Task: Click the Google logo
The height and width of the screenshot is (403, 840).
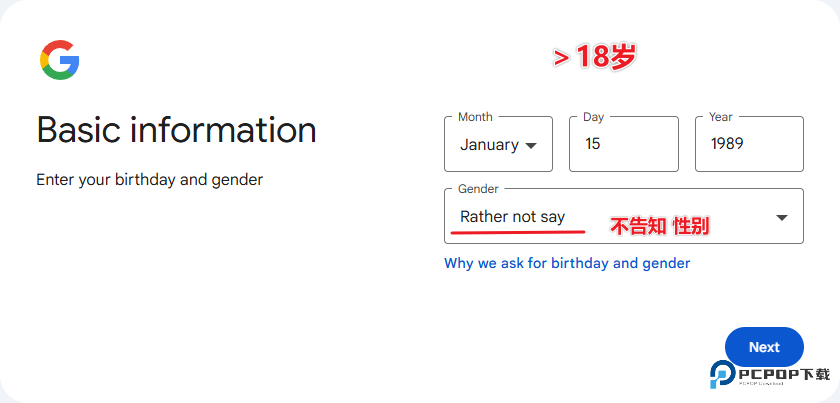Action: pyautogui.click(x=60, y=60)
